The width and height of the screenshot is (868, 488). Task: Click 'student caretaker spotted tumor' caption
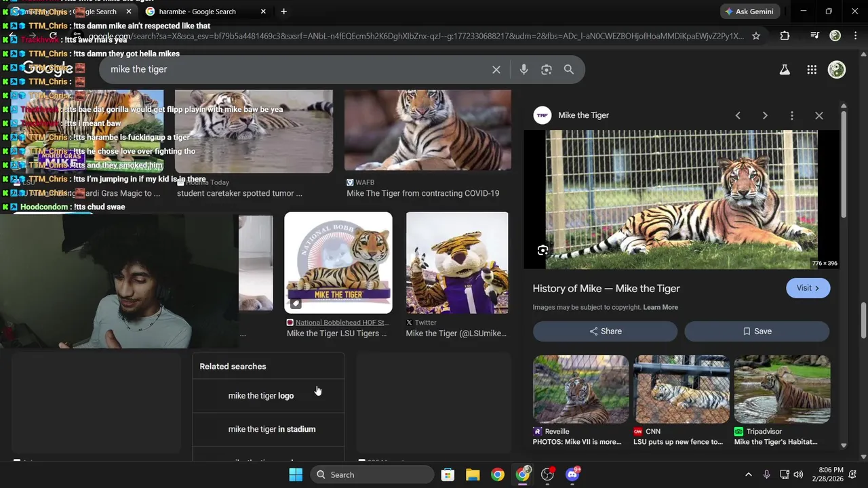point(239,194)
